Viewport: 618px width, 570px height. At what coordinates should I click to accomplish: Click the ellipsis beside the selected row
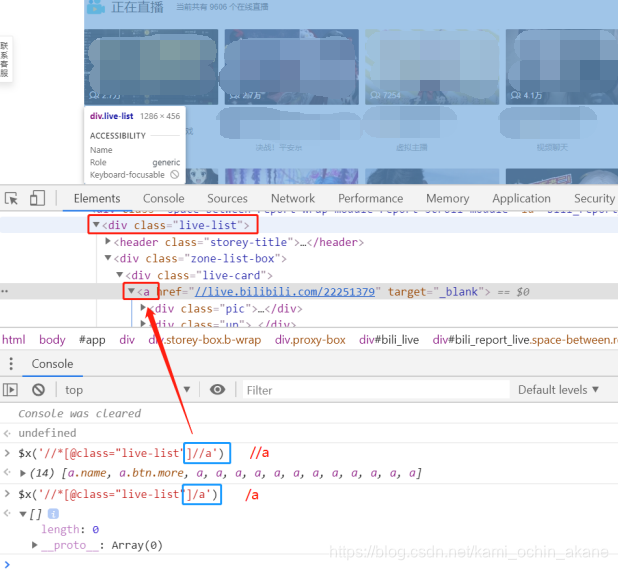pos(4,291)
